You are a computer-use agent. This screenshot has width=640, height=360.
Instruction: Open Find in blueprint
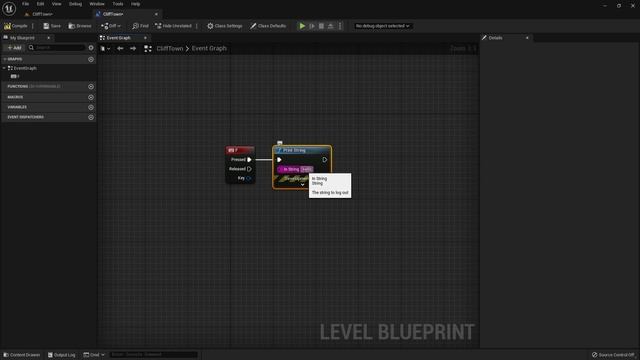tap(140, 26)
